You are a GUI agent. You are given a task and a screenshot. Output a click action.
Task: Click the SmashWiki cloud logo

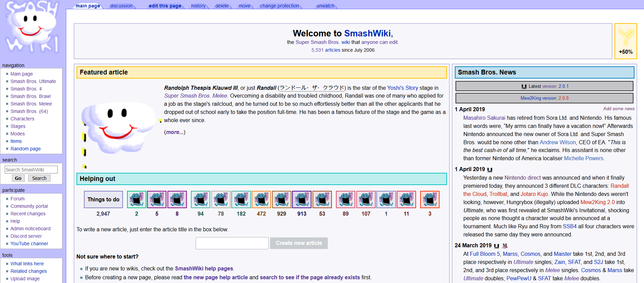point(32,27)
